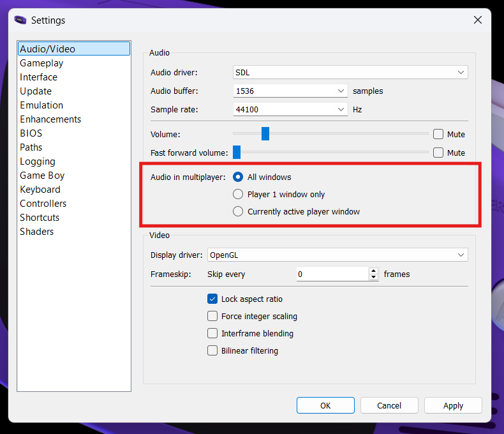Uncheck Lock aspect ratio
Image resolution: width=504 pixels, height=434 pixels.
tap(212, 299)
